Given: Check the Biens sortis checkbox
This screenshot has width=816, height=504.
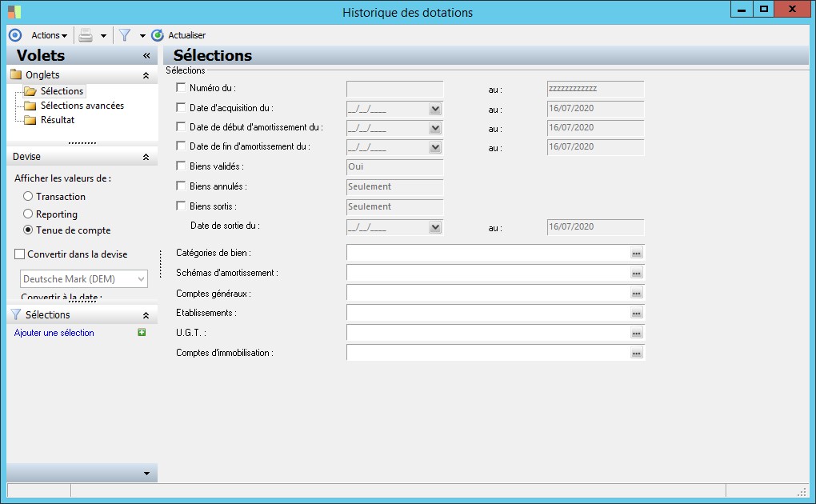Looking at the screenshot, I should point(181,206).
